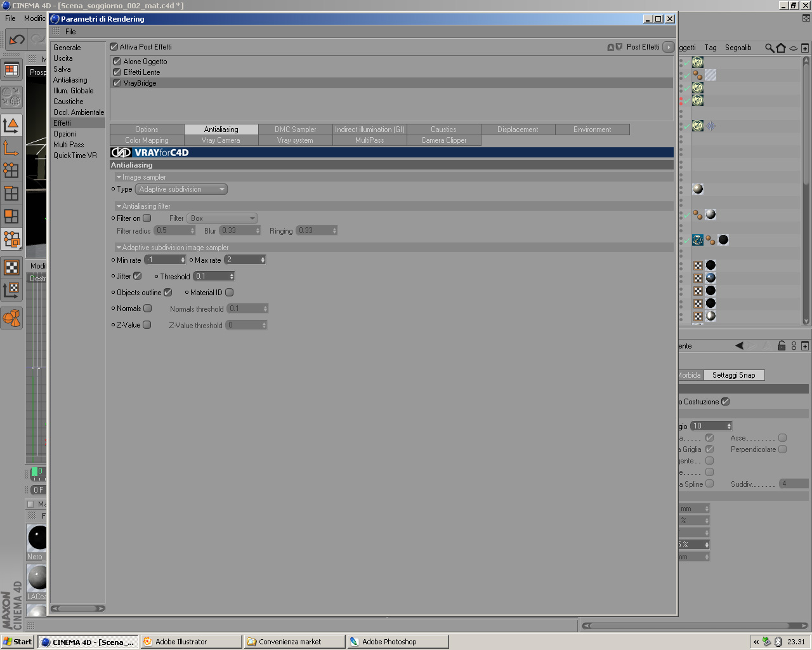Switch to the Color Mapping tab
The image size is (812, 650).
[147, 140]
